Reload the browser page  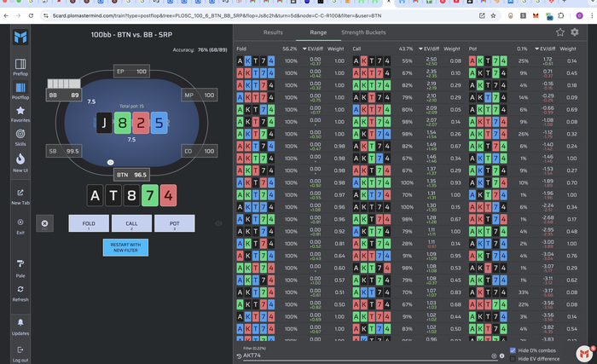pos(31,15)
